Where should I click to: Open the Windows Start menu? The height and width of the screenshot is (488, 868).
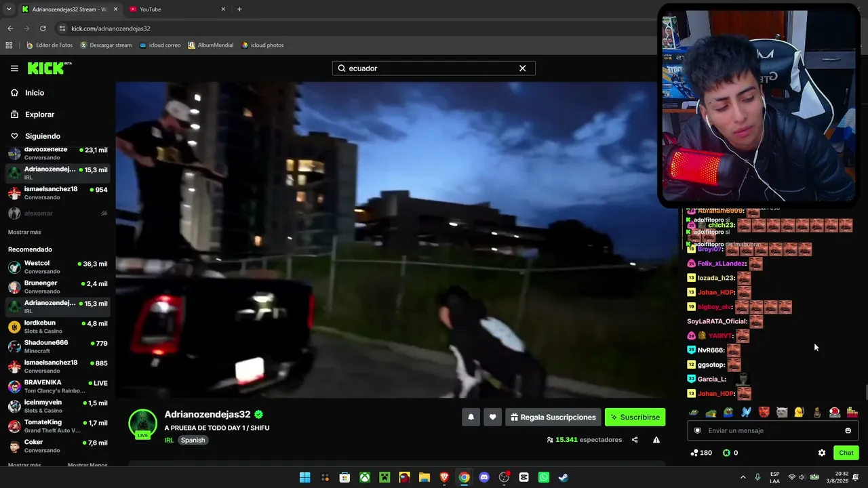(x=305, y=477)
